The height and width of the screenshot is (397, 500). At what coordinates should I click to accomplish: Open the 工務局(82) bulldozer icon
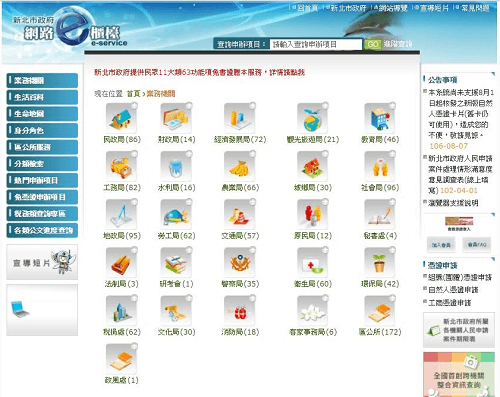click(x=121, y=166)
